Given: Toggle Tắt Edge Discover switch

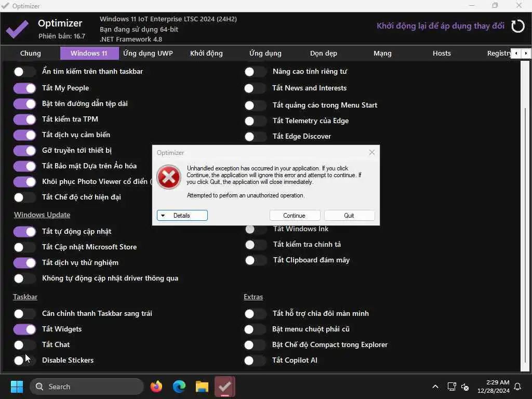Looking at the screenshot, I should 255,137.
